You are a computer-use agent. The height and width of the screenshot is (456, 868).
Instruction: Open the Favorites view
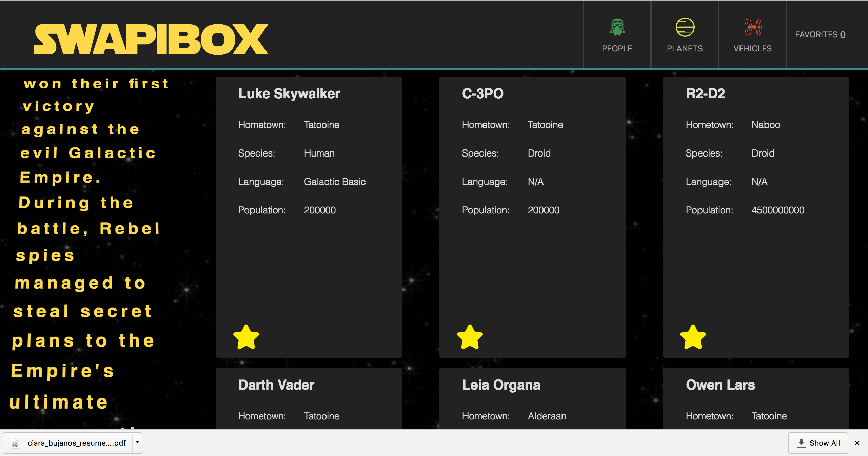[x=820, y=34]
